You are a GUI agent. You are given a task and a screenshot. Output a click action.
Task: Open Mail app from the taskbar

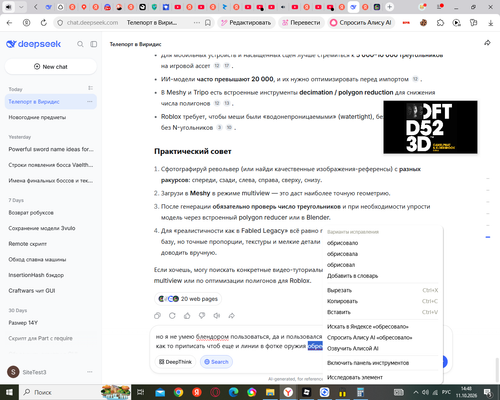[x=160, y=392]
